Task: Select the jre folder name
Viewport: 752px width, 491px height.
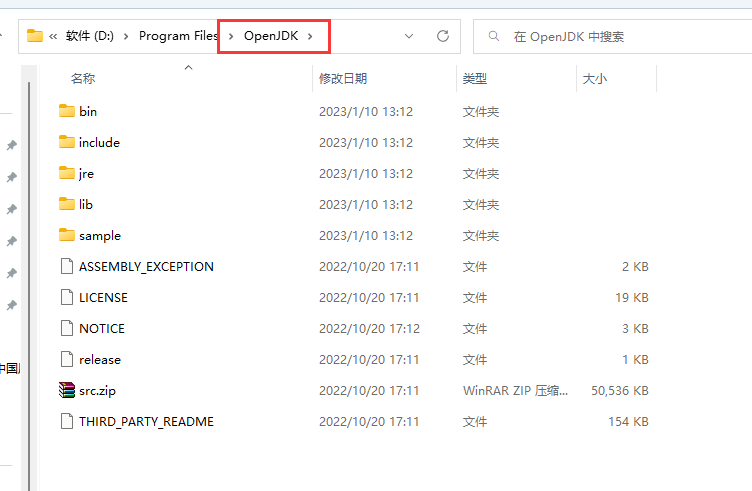Action: (x=86, y=174)
